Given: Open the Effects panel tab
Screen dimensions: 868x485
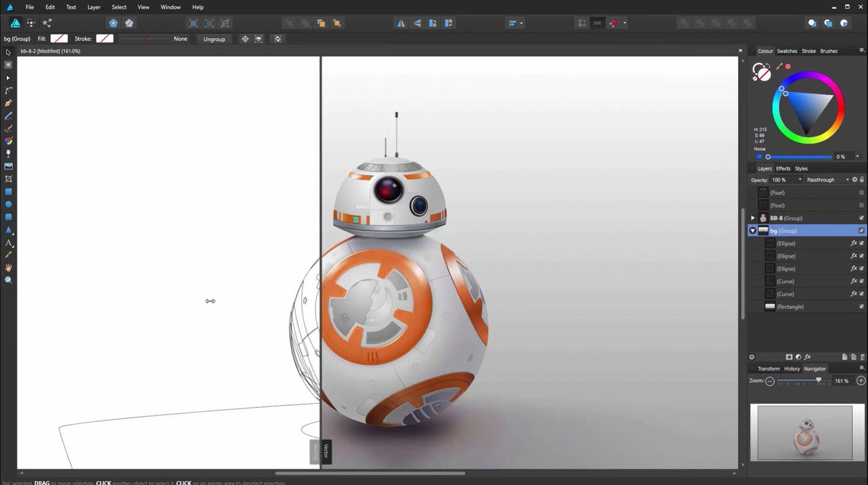Looking at the screenshot, I should coord(783,168).
